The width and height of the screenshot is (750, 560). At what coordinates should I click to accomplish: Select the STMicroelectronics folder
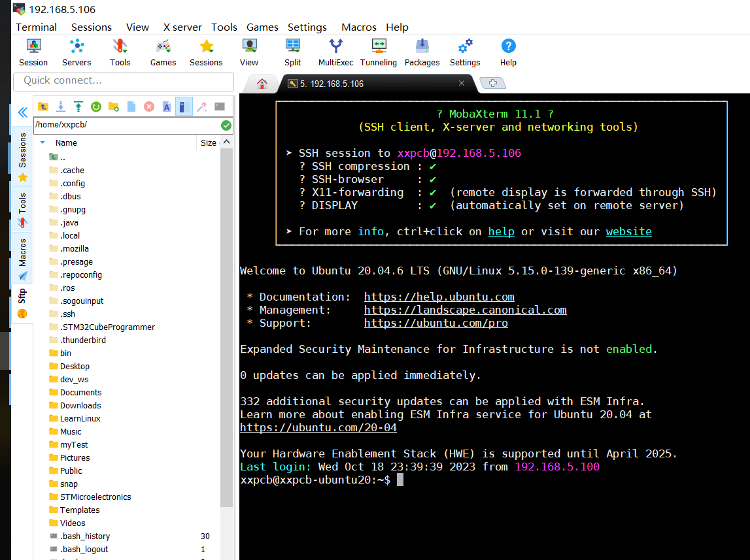pyautogui.click(x=90, y=497)
